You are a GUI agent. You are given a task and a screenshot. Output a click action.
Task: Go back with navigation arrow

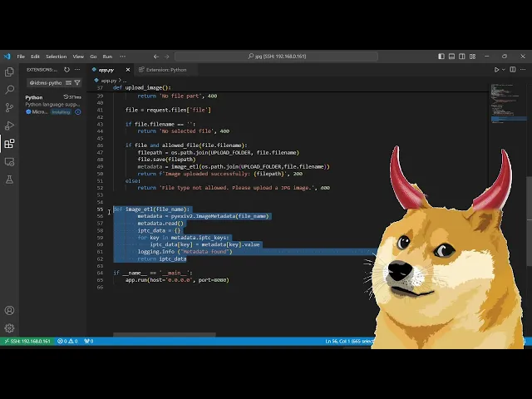pos(156,57)
